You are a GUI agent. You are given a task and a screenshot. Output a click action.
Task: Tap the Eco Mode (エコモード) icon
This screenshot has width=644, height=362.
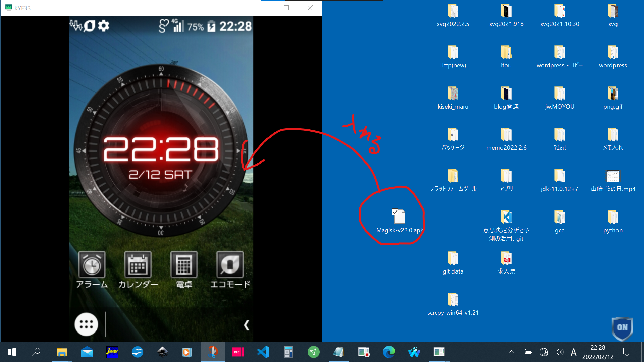coord(230,265)
